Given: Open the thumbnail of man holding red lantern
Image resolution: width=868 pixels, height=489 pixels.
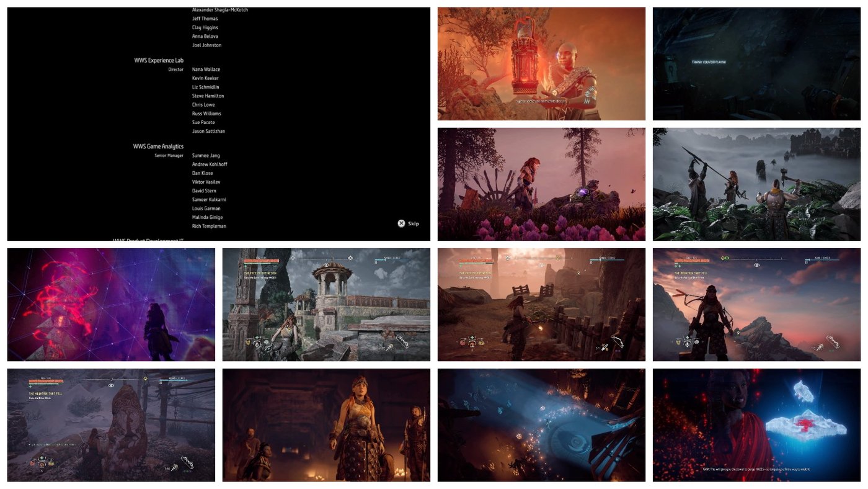Looking at the screenshot, I should 541,64.
